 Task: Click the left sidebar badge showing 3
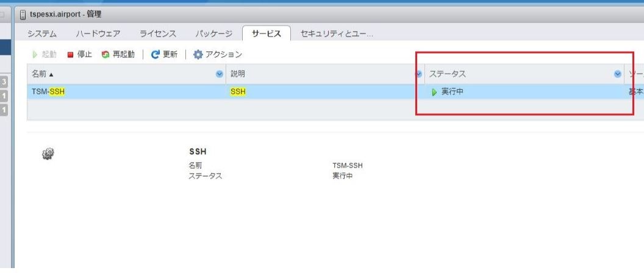click(x=4, y=82)
